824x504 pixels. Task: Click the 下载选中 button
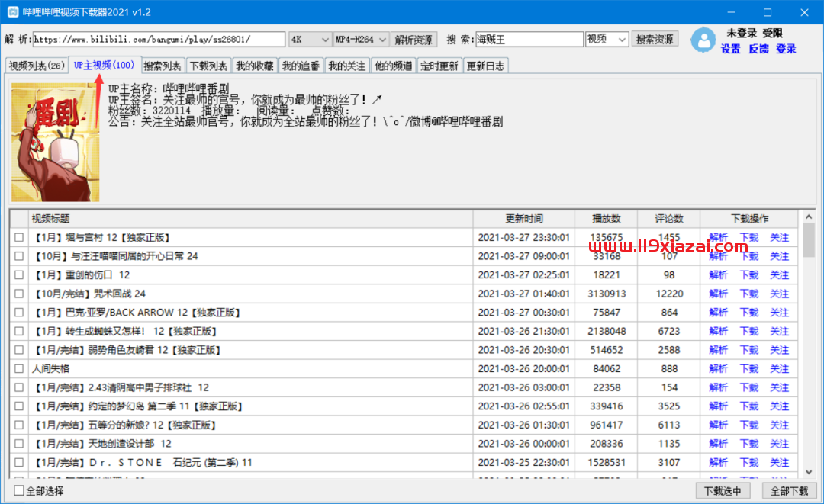(x=723, y=491)
